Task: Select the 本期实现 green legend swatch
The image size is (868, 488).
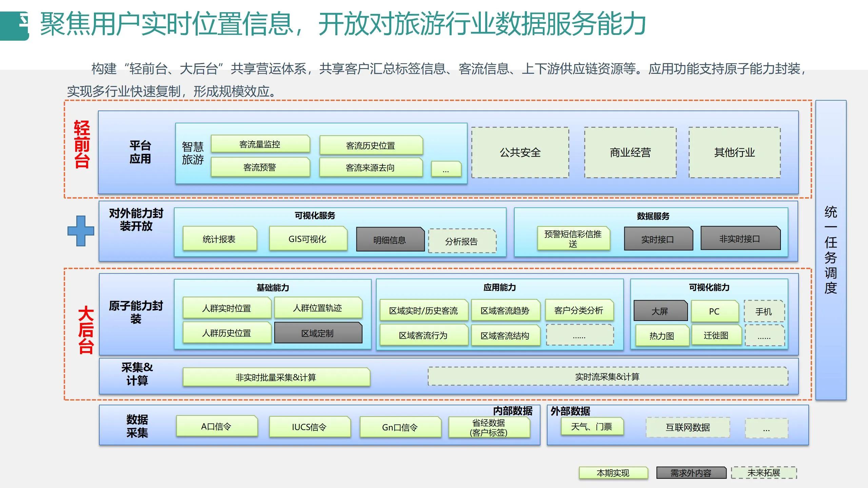Action: tap(614, 472)
